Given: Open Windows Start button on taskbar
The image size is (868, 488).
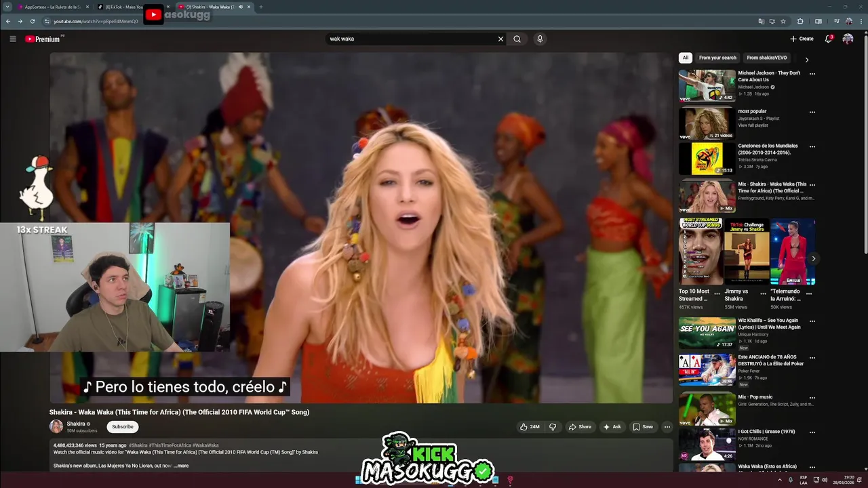Looking at the screenshot, I should point(359,480).
